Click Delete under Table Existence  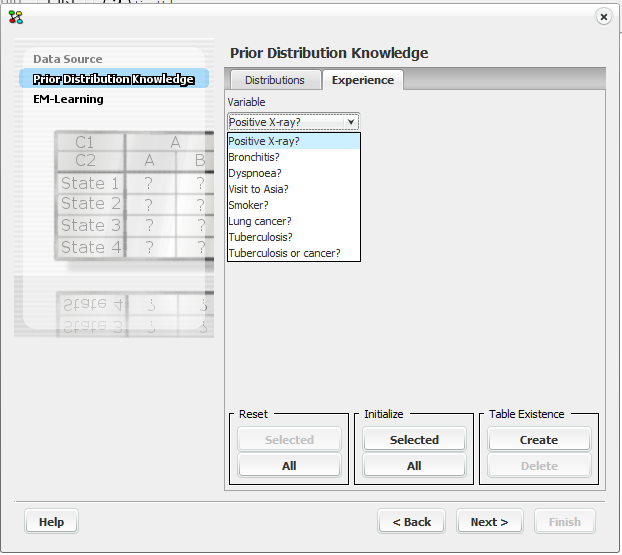point(539,465)
